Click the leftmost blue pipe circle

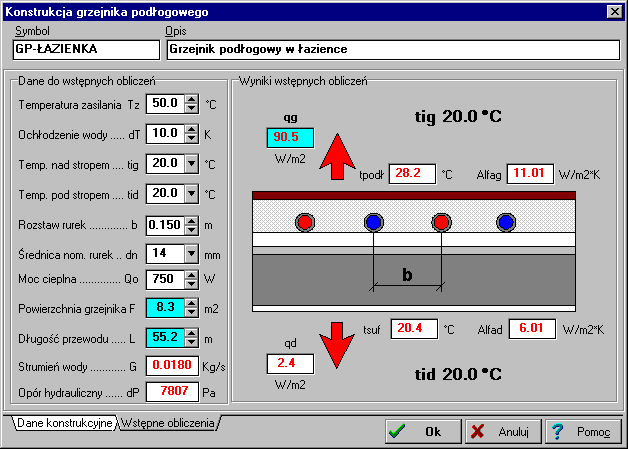point(373,221)
